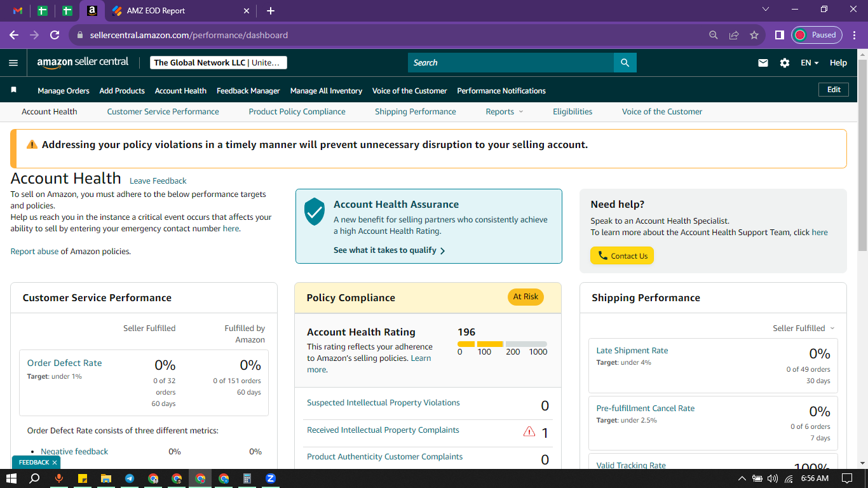Switch to the Product Policy Compliance tab

(x=297, y=112)
